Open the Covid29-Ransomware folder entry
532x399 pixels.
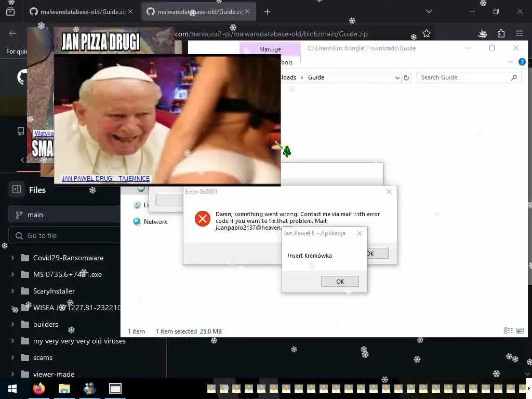coord(68,258)
